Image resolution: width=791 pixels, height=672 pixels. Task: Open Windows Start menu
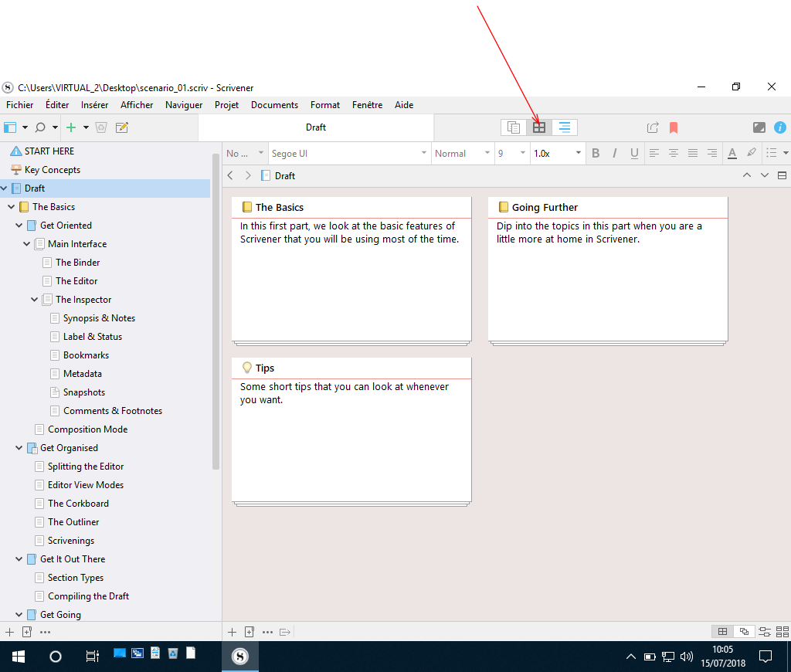19,657
